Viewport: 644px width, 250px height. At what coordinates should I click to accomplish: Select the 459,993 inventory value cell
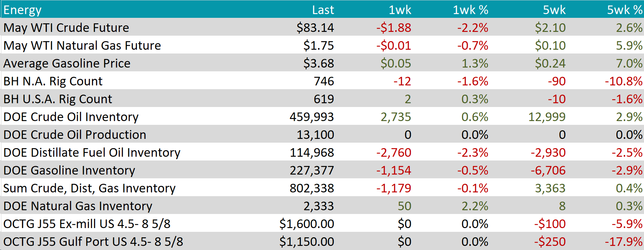coord(312,117)
